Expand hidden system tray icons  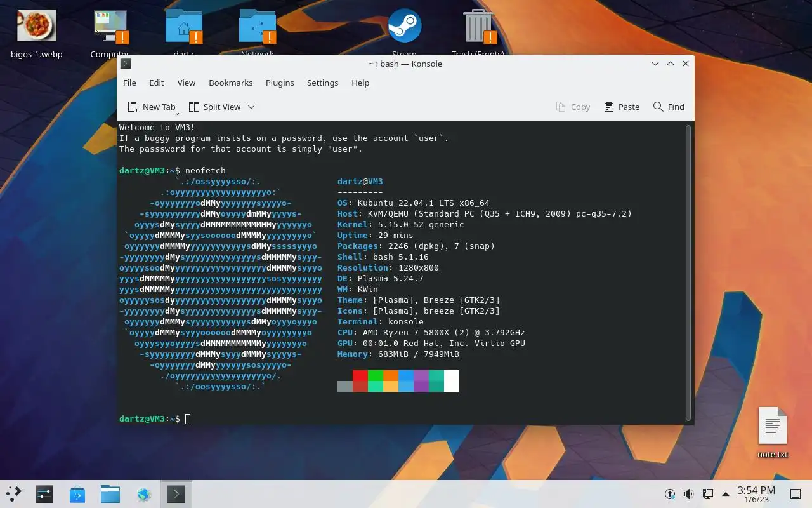726,494
